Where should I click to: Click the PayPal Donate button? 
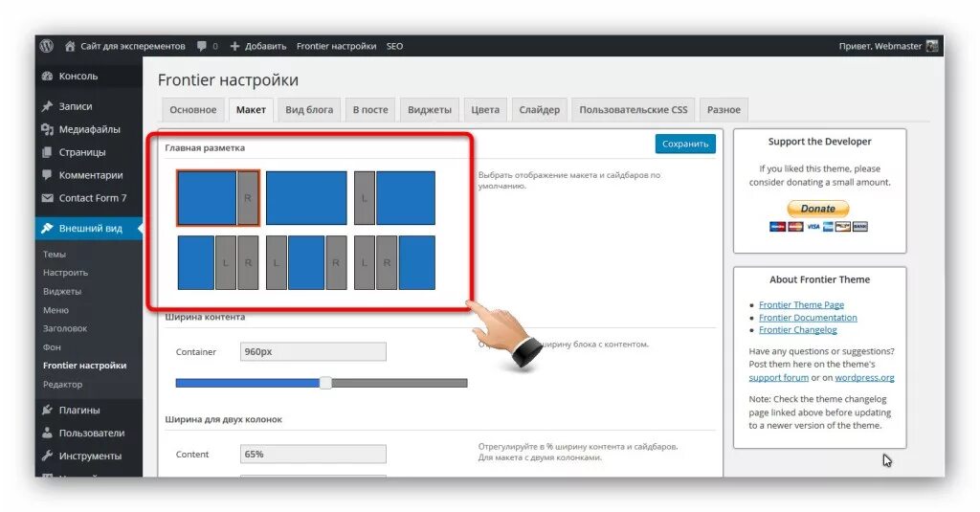click(817, 209)
